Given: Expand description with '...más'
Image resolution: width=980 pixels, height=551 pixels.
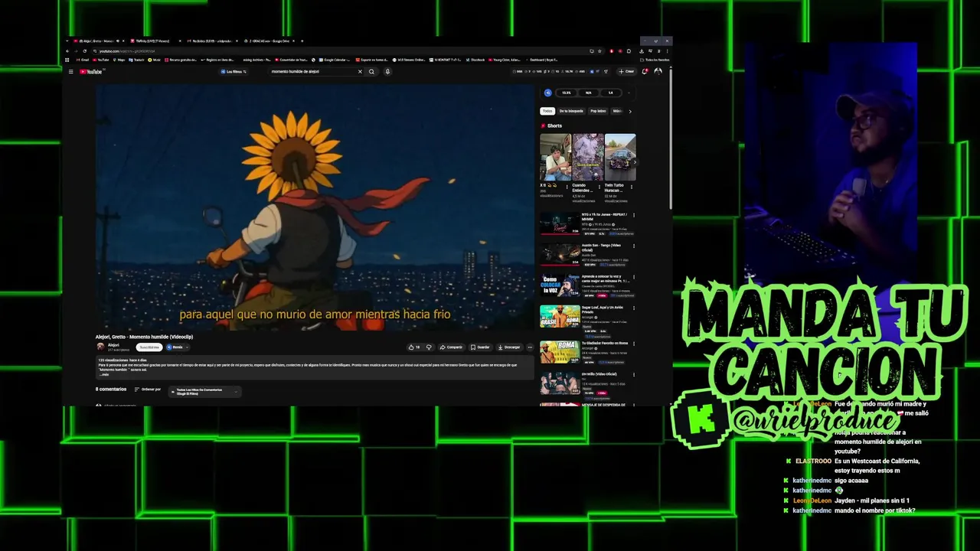Looking at the screenshot, I should pos(104,375).
